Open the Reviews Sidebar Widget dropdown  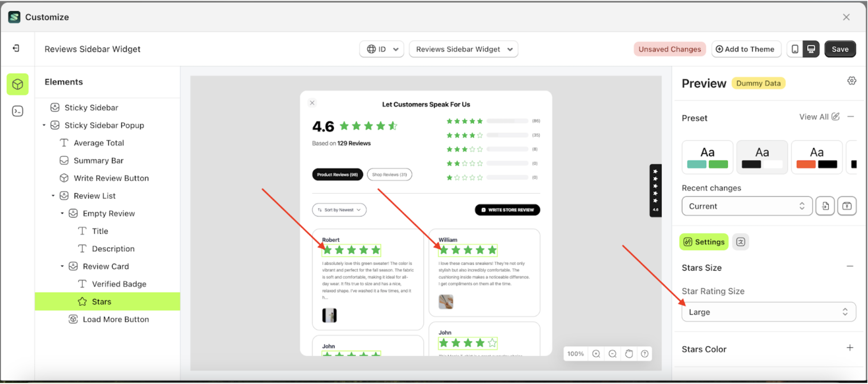pyautogui.click(x=463, y=49)
